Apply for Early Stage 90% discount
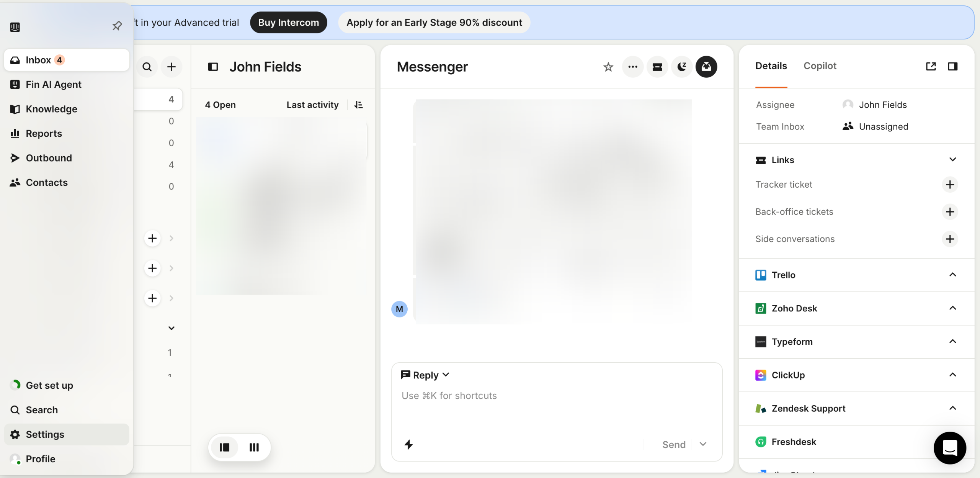Screen dimensions: 980x478 (x=434, y=23)
